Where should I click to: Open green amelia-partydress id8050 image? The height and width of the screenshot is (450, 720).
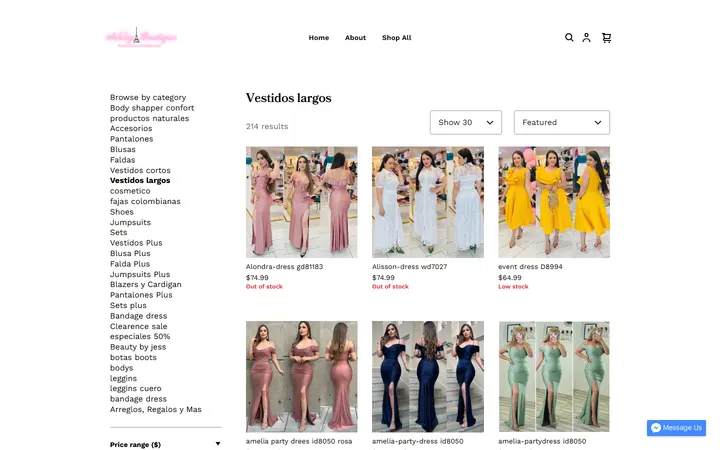[x=554, y=377]
